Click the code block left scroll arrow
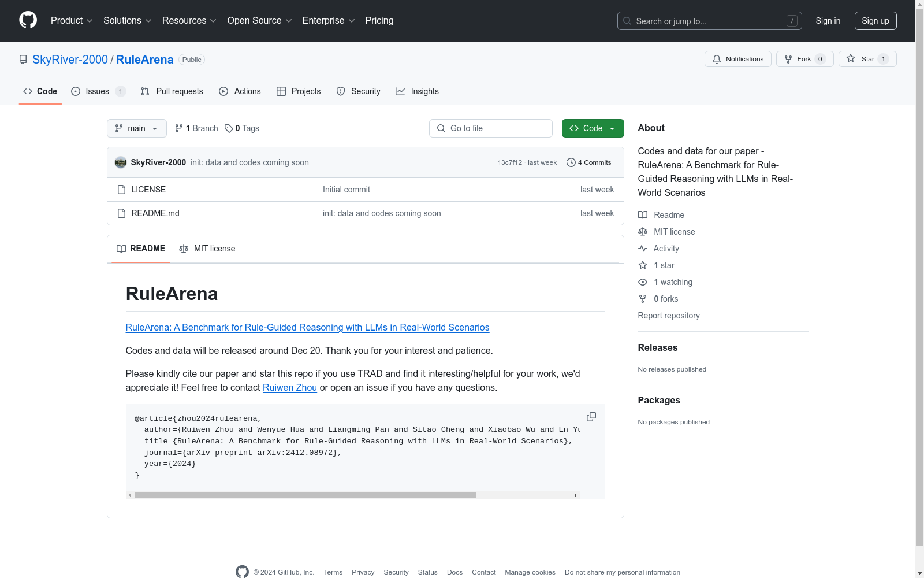This screenshot has width=924, height=578. (x=130, y=495)
